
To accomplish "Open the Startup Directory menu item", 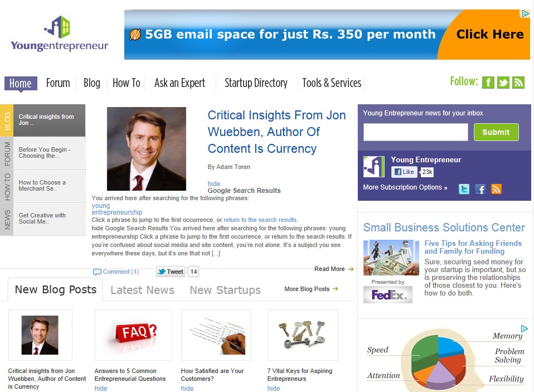I will pos(256,83).
